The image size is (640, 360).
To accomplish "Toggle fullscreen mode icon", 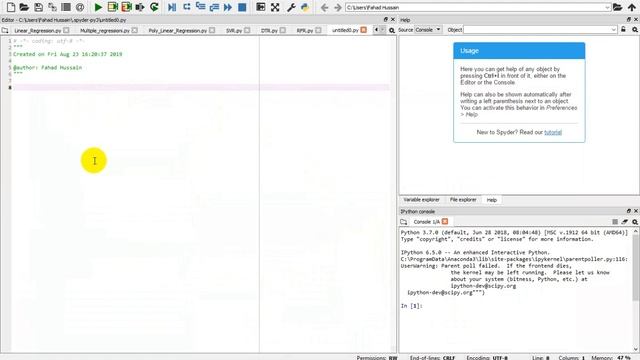I will (275, 7).
